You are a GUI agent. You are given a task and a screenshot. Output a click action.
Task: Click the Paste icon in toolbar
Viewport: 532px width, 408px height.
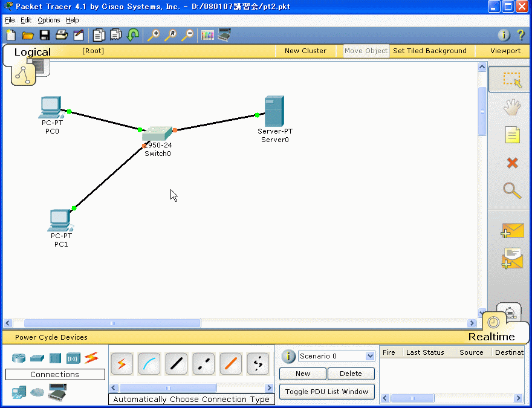tap(116, 35)
